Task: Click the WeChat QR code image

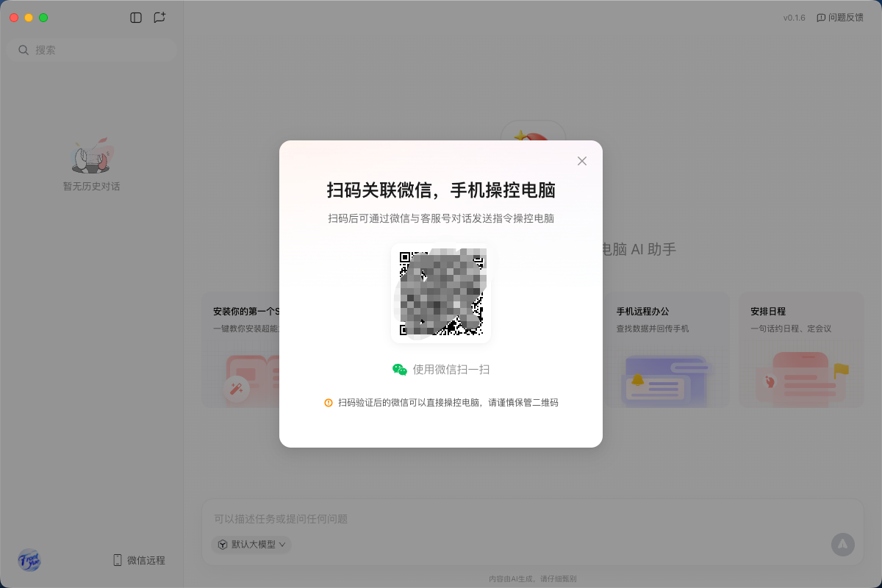Action: pyautogui.click(x=441, y=293)
